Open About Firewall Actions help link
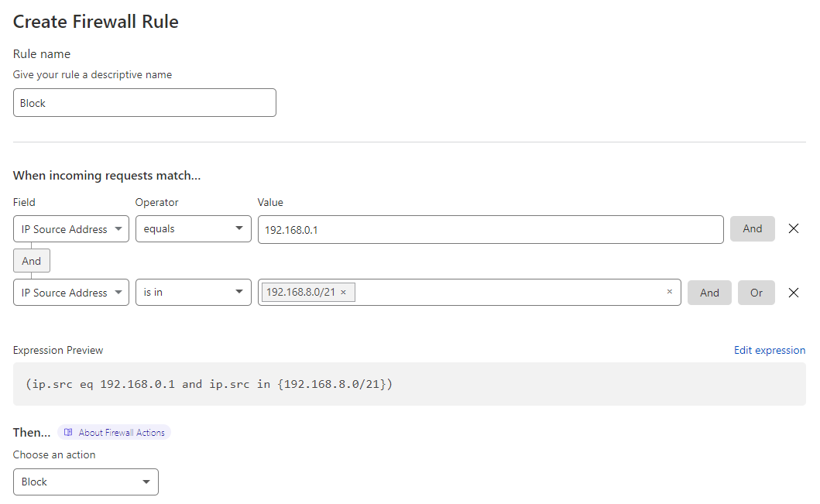Viewport: 820px width, 504px height. (122, 433)
